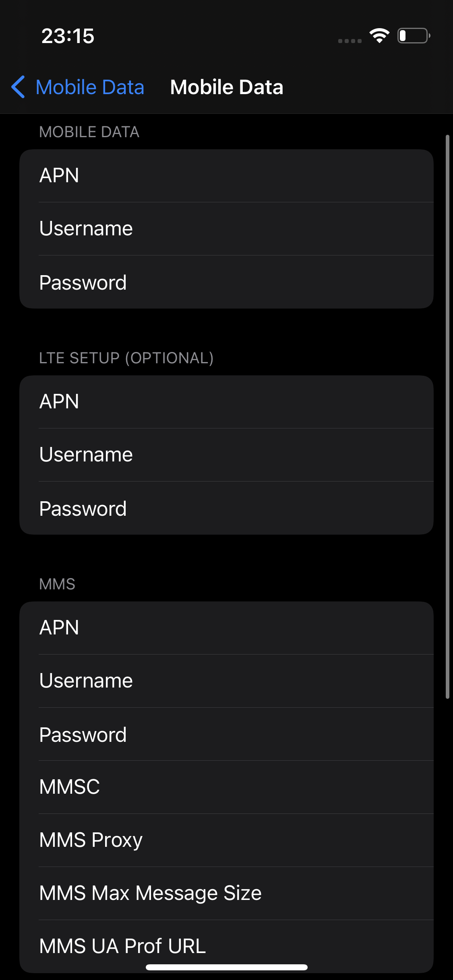This screenshot has height=980, width=453.
Task: Tap the back chevron arrow
Action: point(18,86)
